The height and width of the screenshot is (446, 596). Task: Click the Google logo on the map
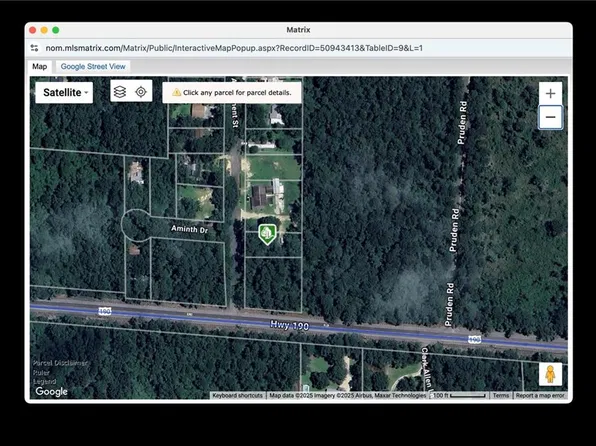point(51,392)
